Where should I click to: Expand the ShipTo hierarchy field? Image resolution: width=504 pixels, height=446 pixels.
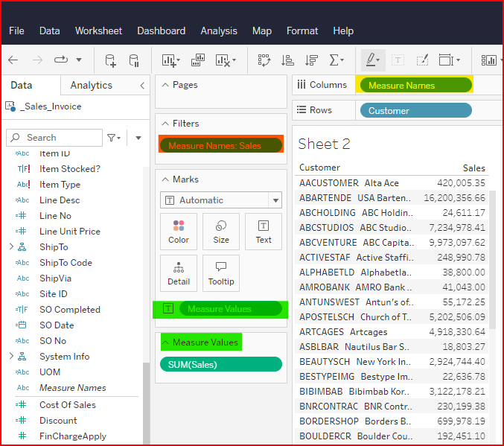(x=10, y=246)
